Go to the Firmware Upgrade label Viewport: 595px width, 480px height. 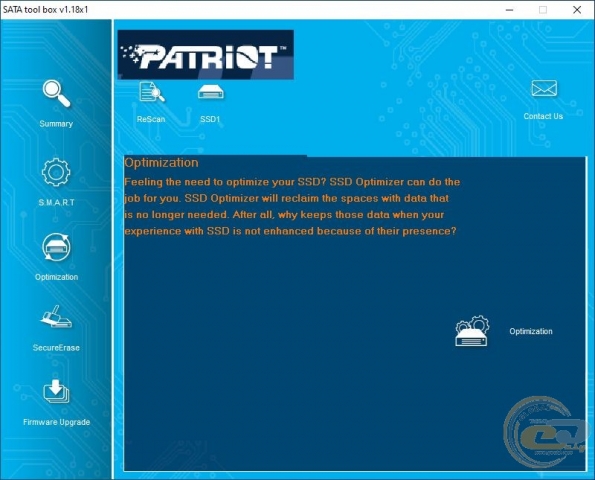[x=57, y=422]
